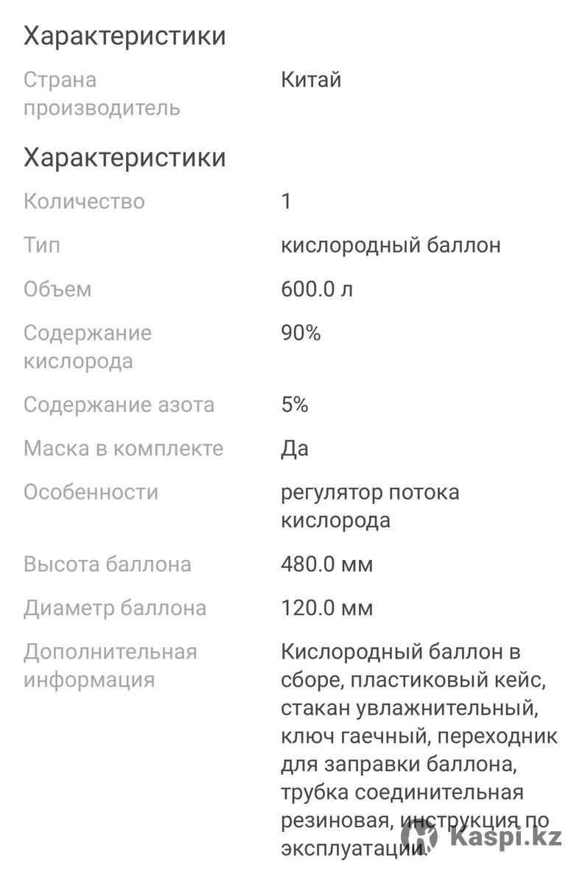This screenshot has height=884, width=588.
Task: Tap the 480.0 мм height value
Action: (327, 564)
